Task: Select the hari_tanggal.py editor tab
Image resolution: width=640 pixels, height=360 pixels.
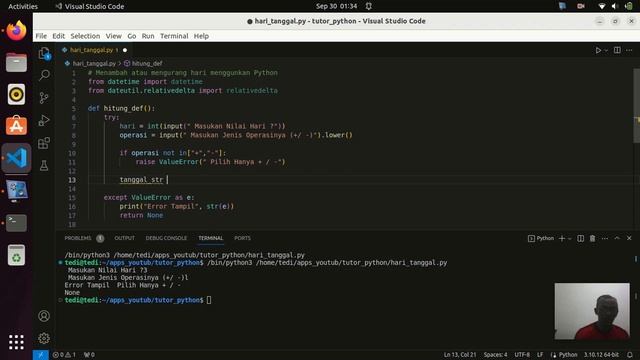Action: tap(94, 50)
